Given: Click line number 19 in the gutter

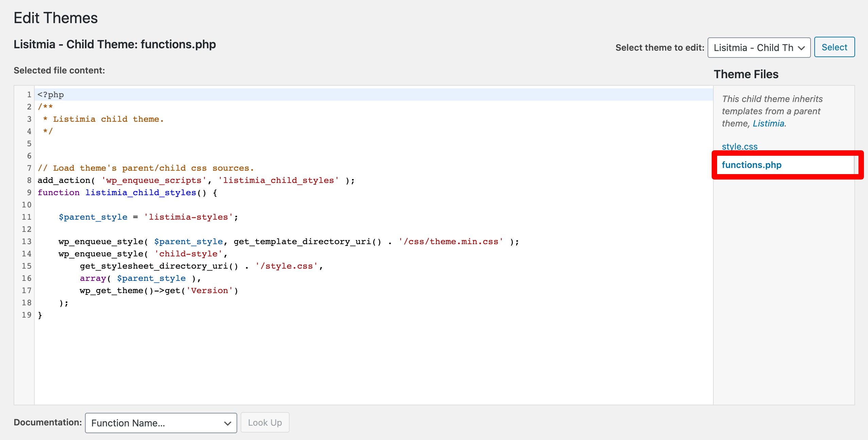Looking at the screenshot, I should click(27, 315).
